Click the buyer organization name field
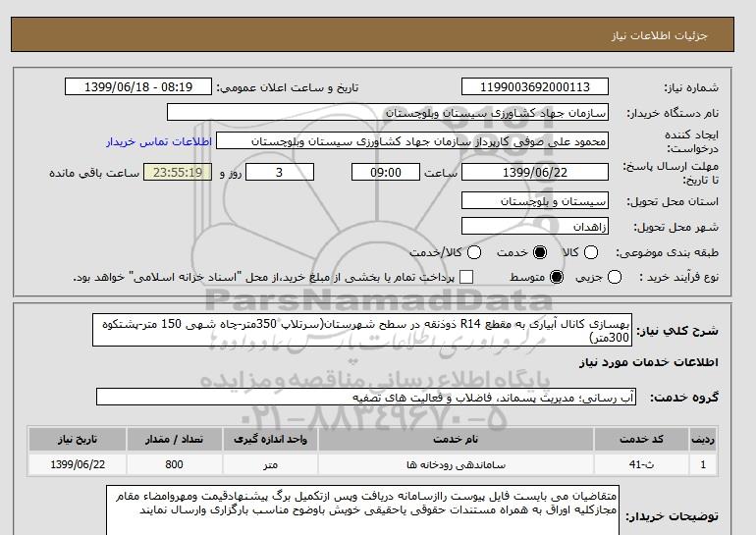756x535 pixels. click(x=388, y=112)
